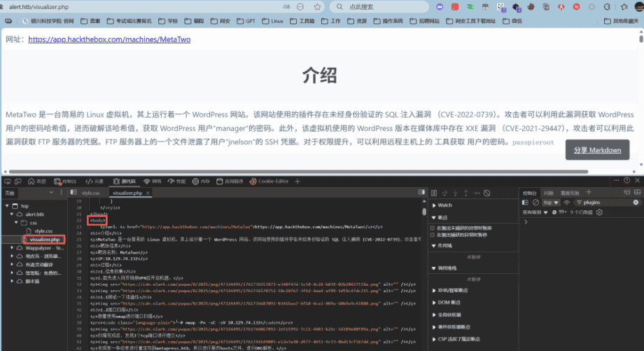Open console settings gear icon
Viewport: 644px width, 351px height.
600,212
